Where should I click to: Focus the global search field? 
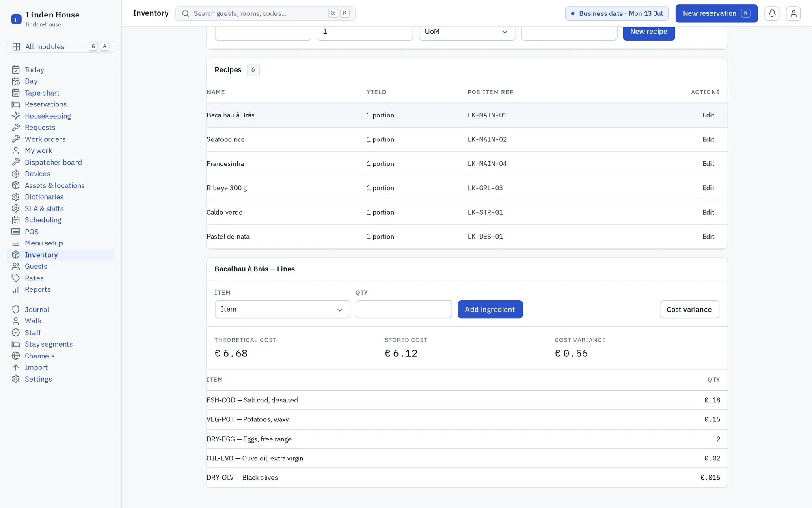point(266,13)
